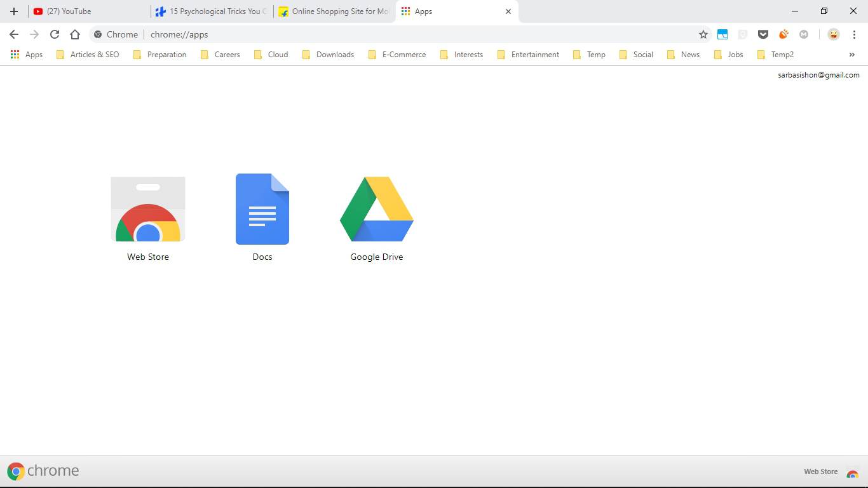The width and height of the screenshot is (868, 488).
Task: Open the Temp2 bookmark folder
Action: click(x=775, y=55)
